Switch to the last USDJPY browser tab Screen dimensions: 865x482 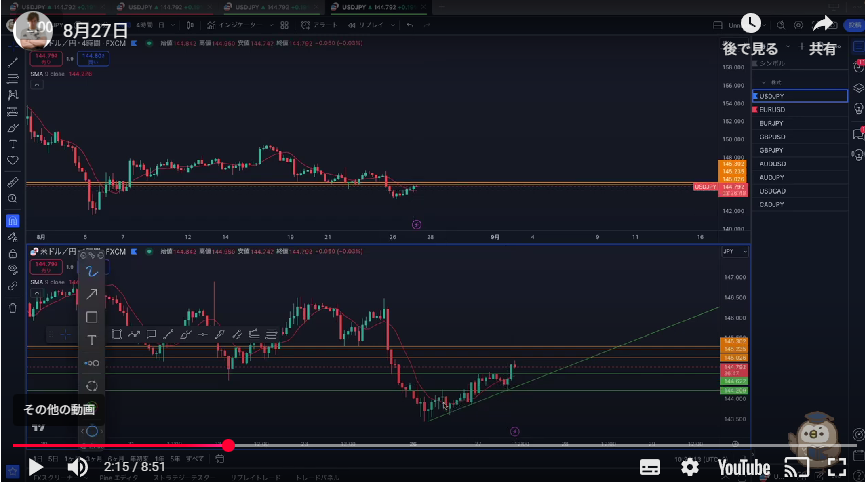click(x=375, y=7)
